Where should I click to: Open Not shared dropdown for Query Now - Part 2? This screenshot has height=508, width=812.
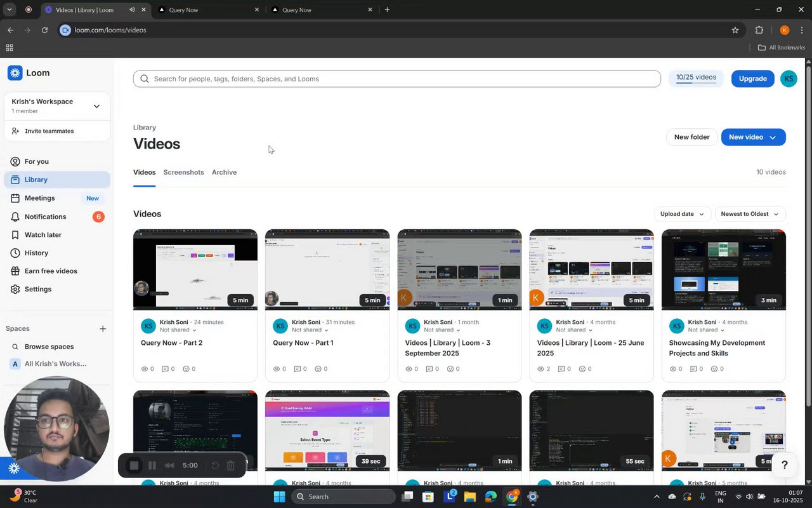click(178, 330)
